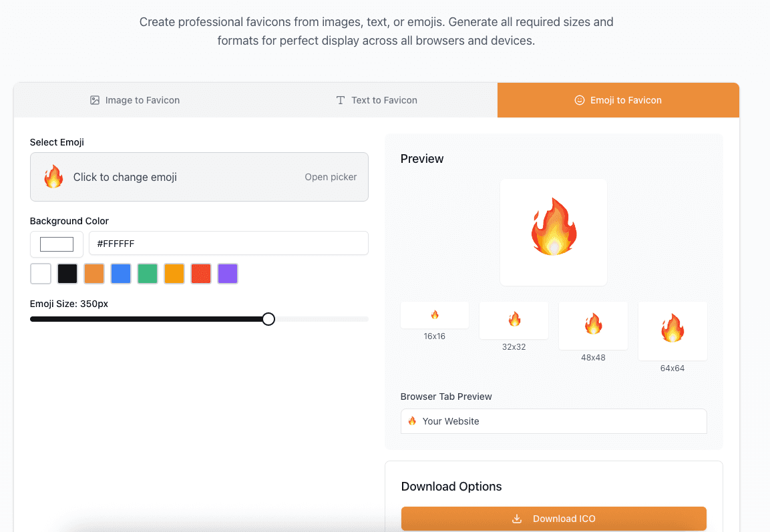770x532 pixels.
Task: Click the Download ICO button
Action: (x=554, y=519)
